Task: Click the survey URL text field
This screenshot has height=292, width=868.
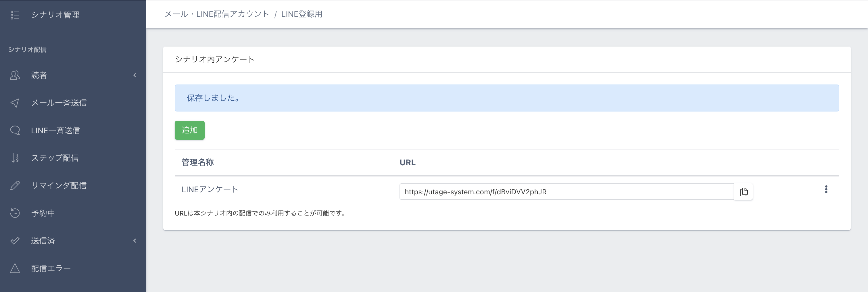Action: tap(566, 192)
